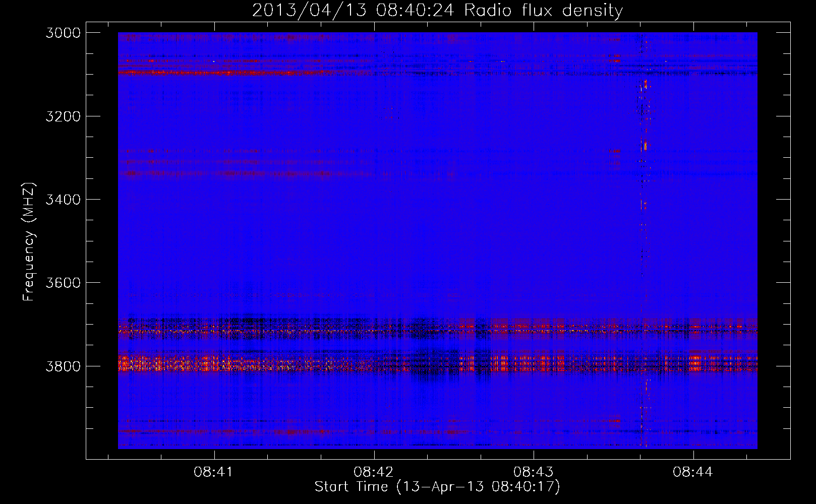Click the 08:44 time tick label
Screen dimensions: 816x504
pyautogui.click(x=693, y=472)
